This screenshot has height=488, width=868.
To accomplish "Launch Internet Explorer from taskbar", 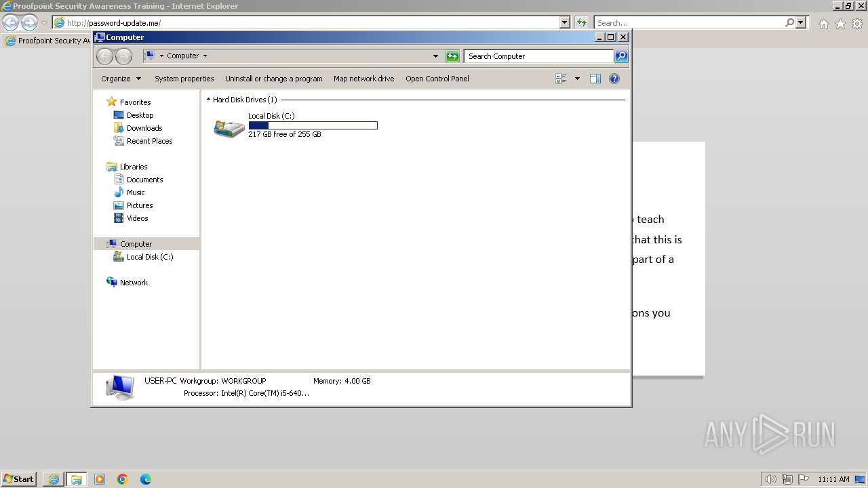I will click(x=54, y=479).
